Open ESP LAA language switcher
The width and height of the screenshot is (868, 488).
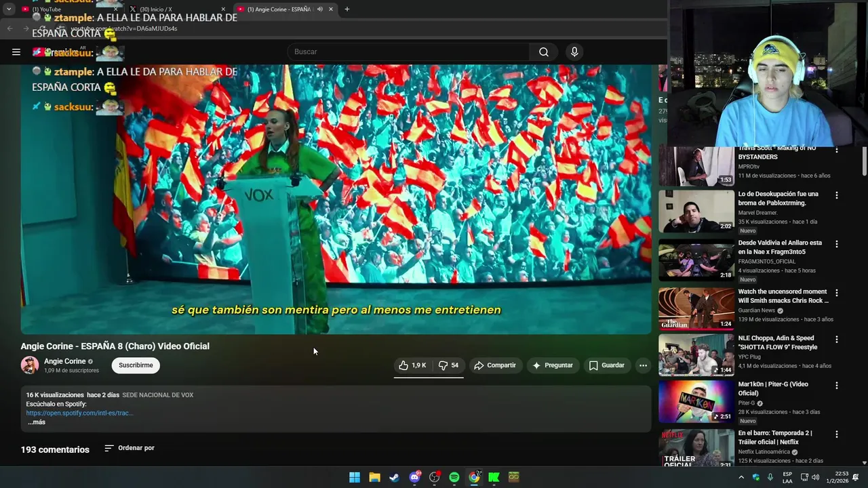(x=787, y=477)
